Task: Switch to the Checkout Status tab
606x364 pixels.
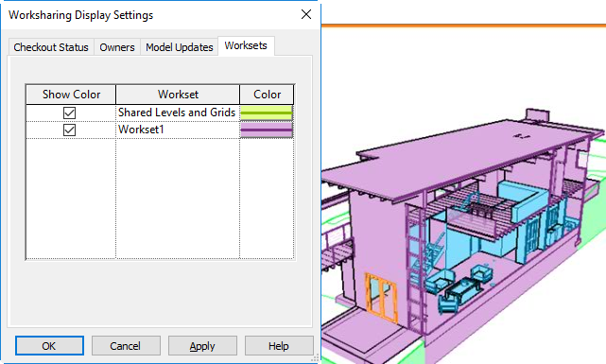Action: pyautogui.click(x=51, y=47)
